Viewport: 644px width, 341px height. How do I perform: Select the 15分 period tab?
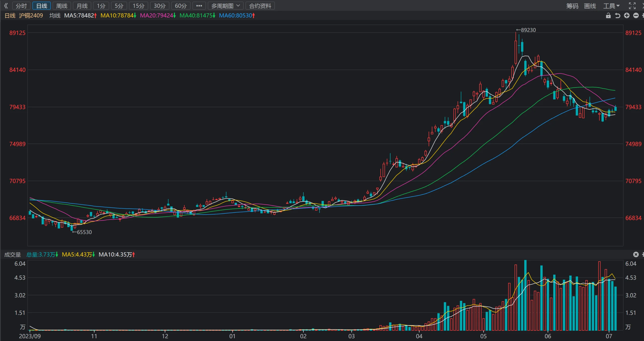point(138,6)
